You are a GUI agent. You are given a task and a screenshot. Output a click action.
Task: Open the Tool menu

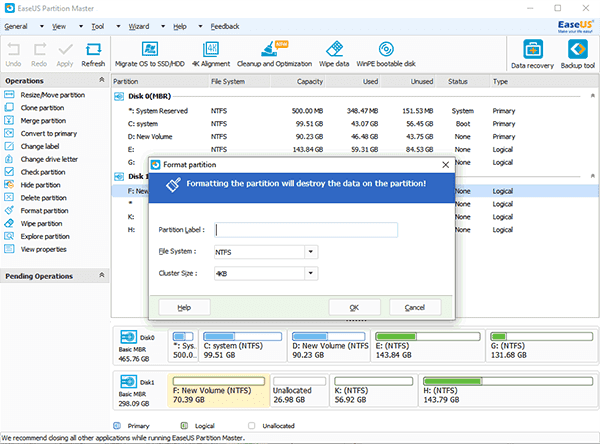[98, 26]
